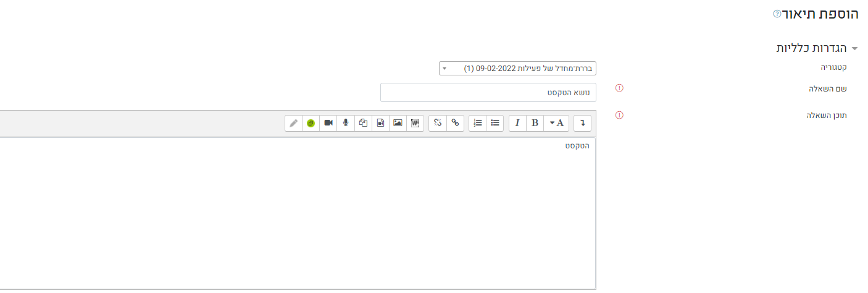Click the greyed pencil edit icon
Screen dimensions: 868x293
tap(294, 123)
